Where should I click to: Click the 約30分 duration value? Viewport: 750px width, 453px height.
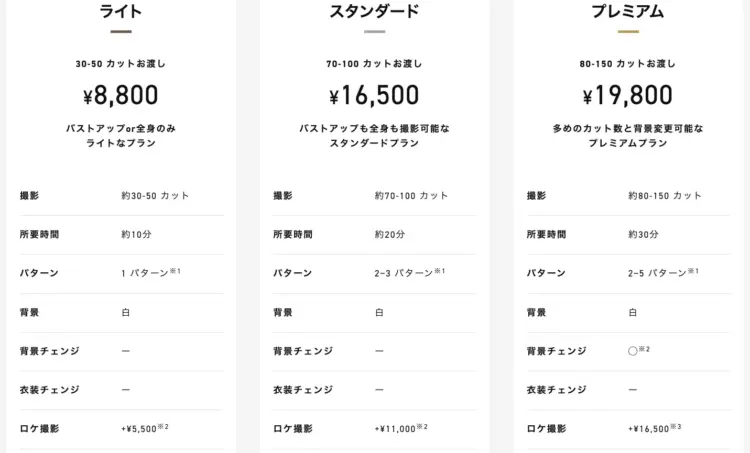[x=643, y=234]
